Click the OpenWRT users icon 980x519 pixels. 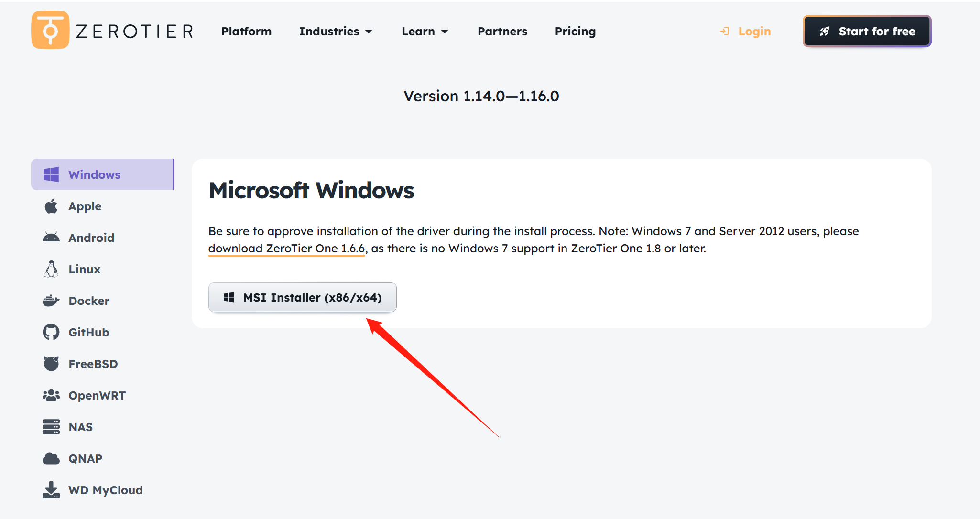point(51,395)
